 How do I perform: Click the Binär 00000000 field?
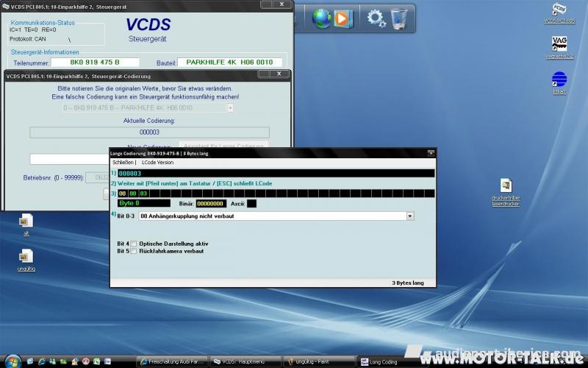pos(211,204)
